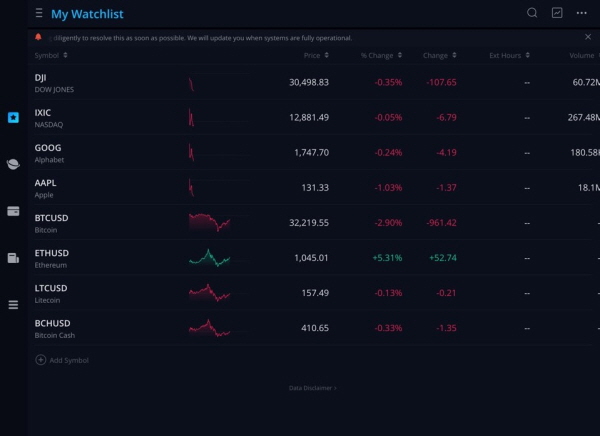Select the IXIC symbol
Viewport: 600px width, 436px height.
pos(42,113)
